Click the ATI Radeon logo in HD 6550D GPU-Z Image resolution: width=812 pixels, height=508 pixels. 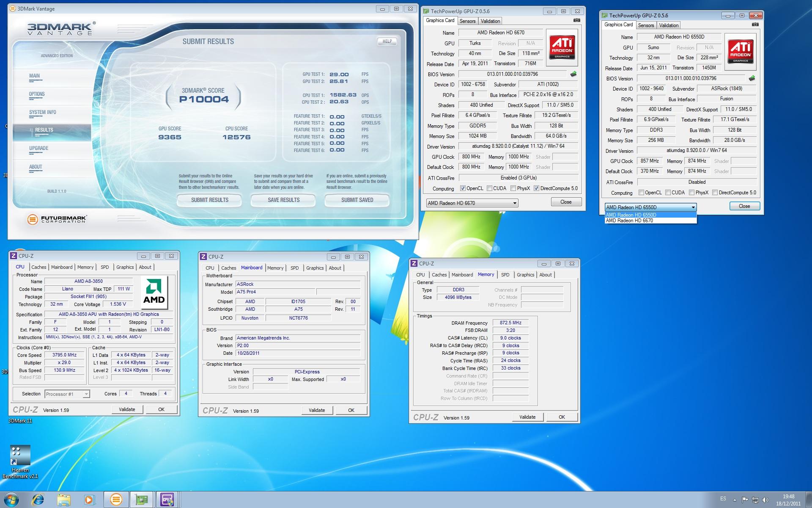741,52
